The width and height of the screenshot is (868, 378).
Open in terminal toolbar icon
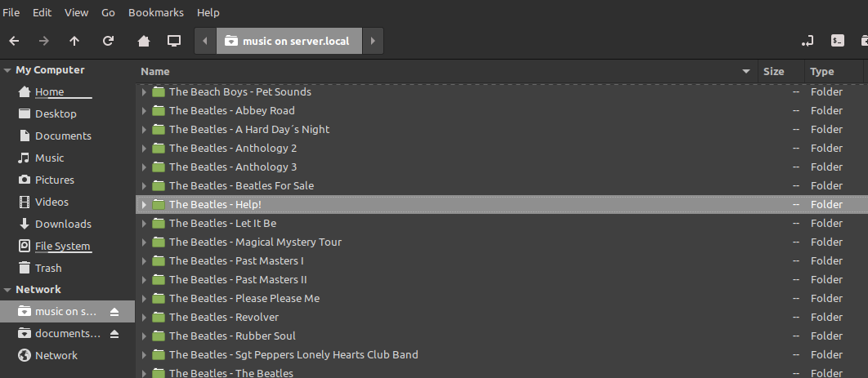[x=837, y=41]
